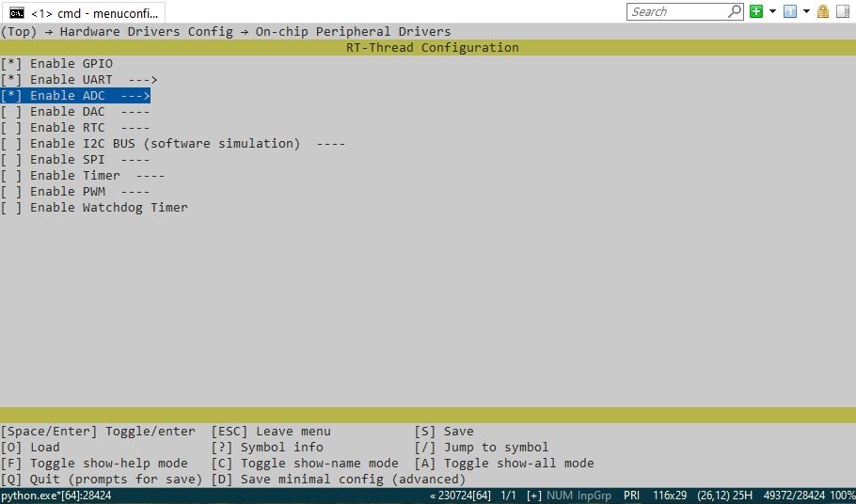Click (Top) in the breadcrumb path
The image size is (856, 504).
tap(19, 32)
